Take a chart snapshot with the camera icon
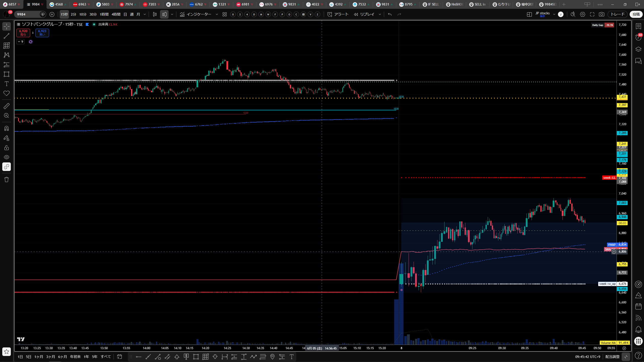The height and width of the screenshot is (362, 644). (601, 14)
